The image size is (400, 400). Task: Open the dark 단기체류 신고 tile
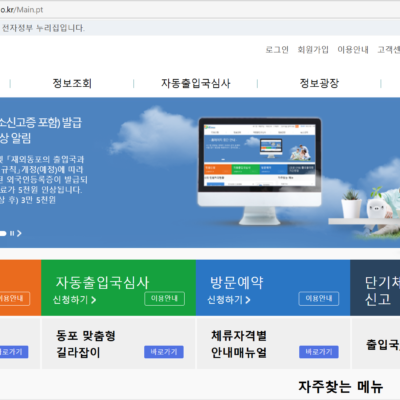pyautogui.click(x=375, y=288)
